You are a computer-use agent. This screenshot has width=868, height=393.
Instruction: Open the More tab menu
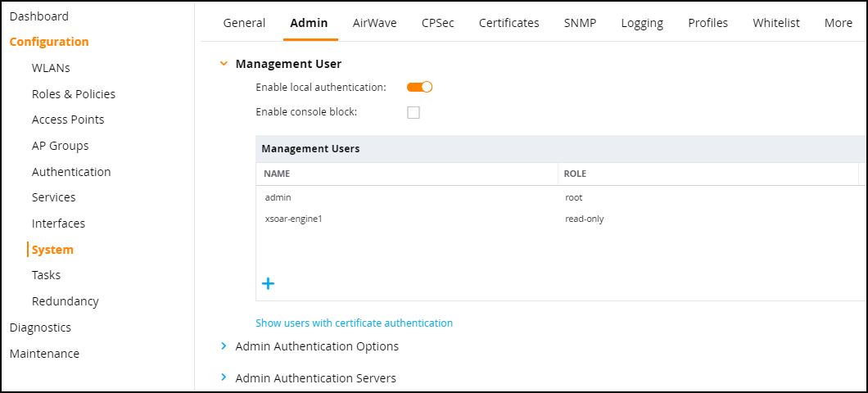[x=838, y=23]
